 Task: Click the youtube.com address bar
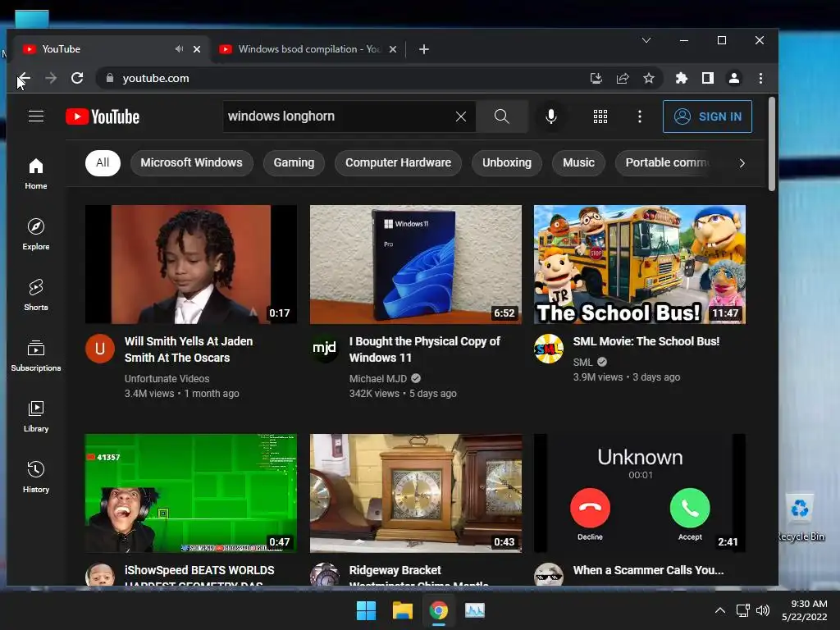[343, 78]
